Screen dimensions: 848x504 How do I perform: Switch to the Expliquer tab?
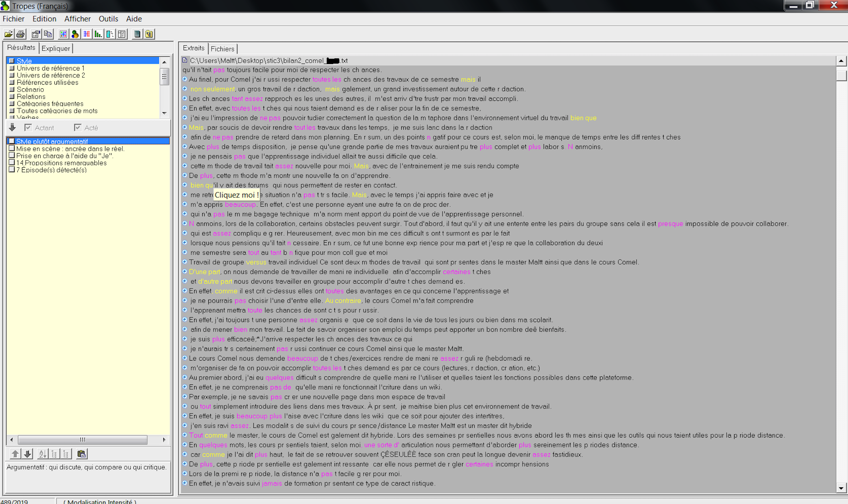click(56, 49)
